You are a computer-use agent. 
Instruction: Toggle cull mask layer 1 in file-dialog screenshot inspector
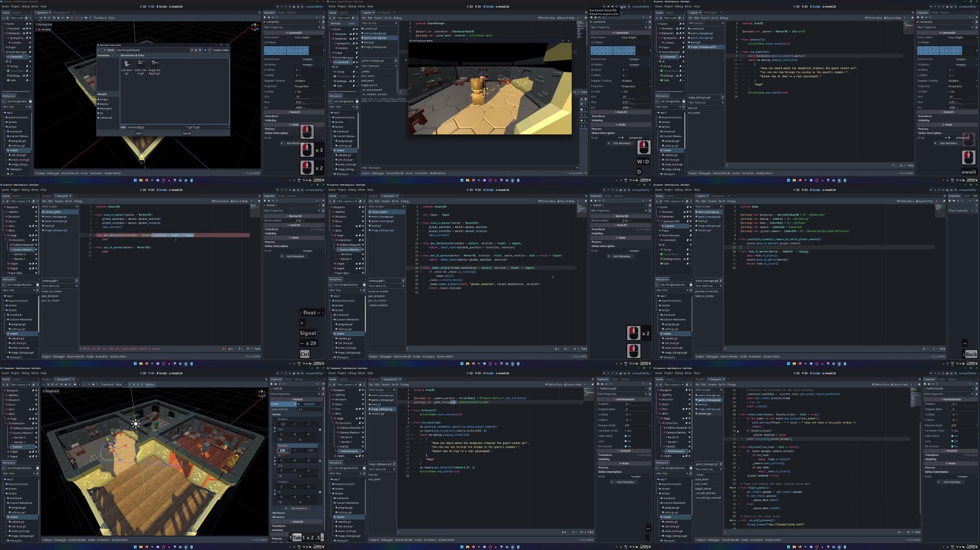tap(266, 48)
